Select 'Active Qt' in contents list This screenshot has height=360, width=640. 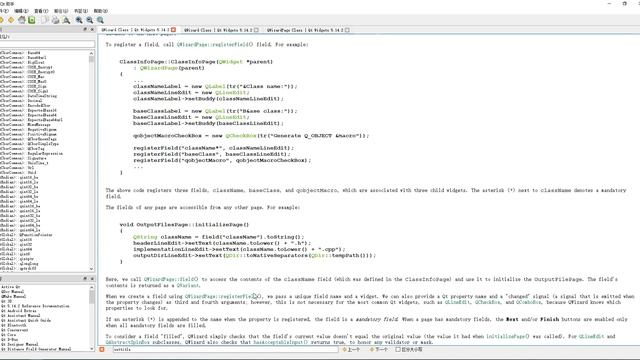pos(10,287)
